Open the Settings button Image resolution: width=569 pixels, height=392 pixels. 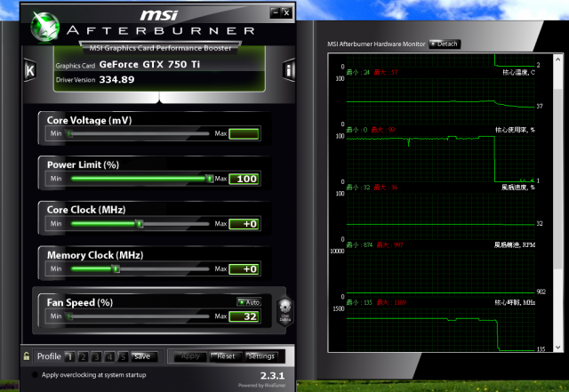(260, 356)
